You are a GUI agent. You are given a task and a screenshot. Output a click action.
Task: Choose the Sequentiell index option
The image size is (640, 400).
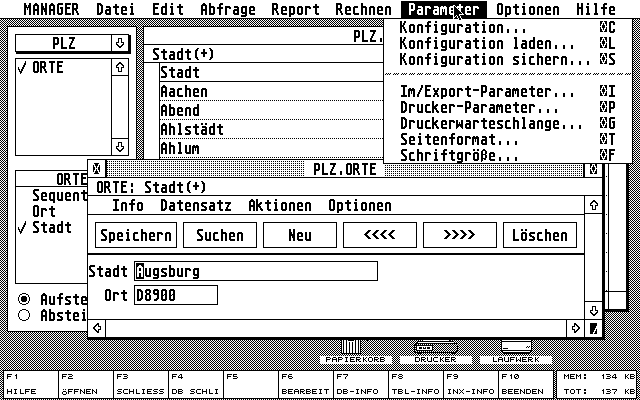tap(52, 196)
